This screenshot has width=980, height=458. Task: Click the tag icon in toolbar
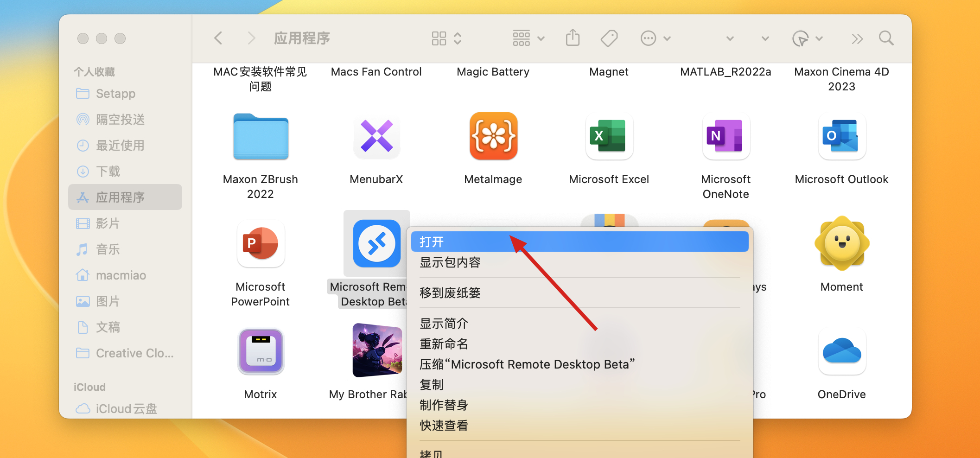[609, 38]
